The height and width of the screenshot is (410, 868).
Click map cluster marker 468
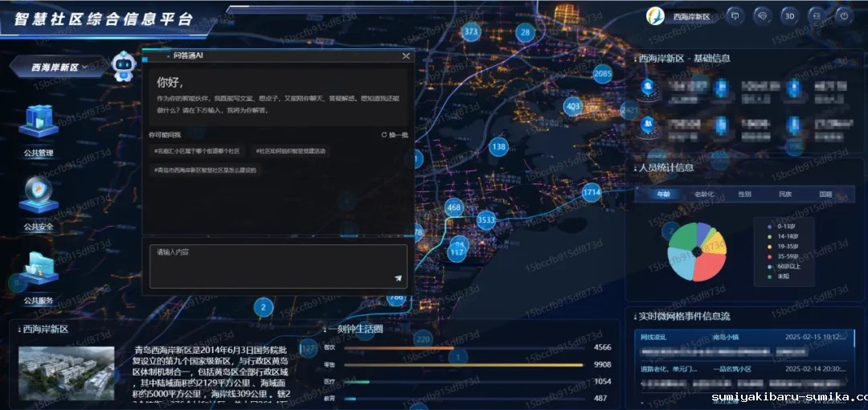tap(453, 207)
